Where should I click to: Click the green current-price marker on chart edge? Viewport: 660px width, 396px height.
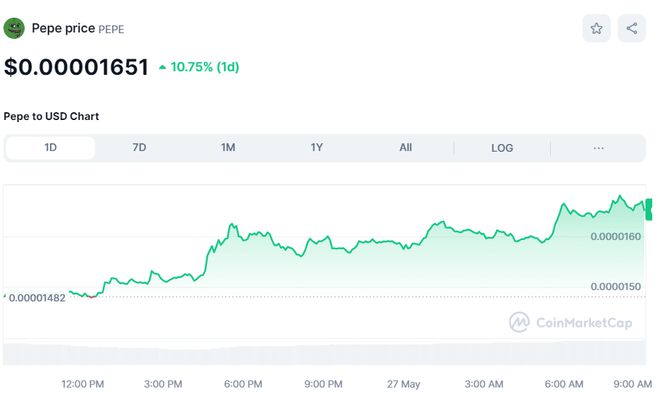(649, 210)
